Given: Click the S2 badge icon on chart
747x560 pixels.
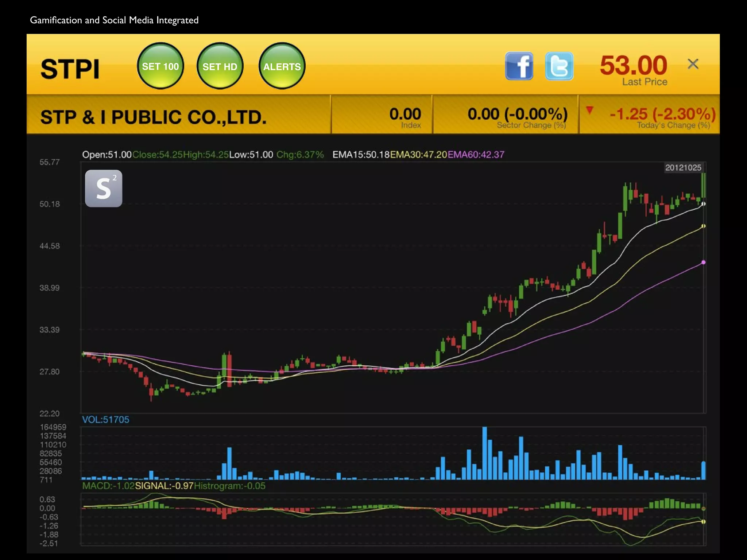Looking at the screenshot, I should click(x=104, y=188).
